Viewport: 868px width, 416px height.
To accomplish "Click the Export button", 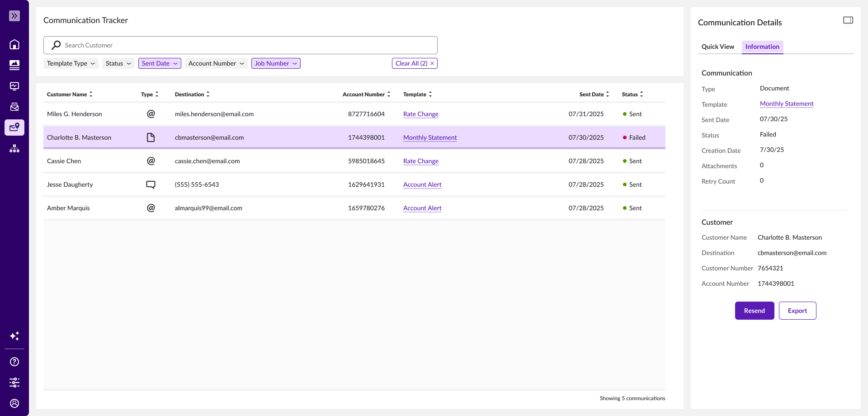I will (797, 311).
